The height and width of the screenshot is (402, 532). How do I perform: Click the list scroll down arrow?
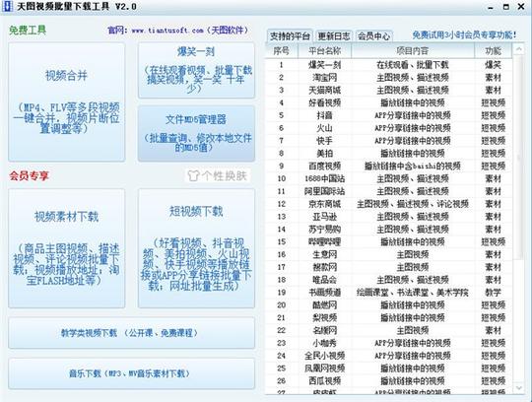coord(519,387)
